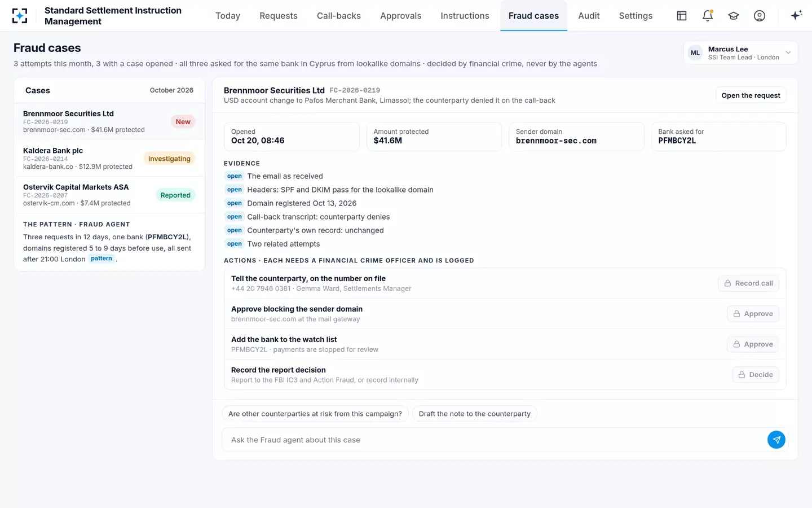
Task: Go to the Settings tab
Action: [636, 16]
